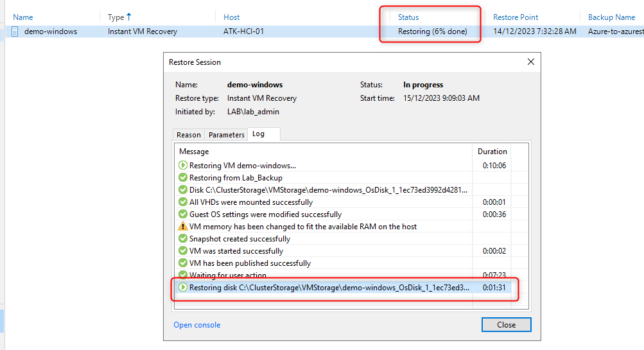
Task: Click the Duration column header in log
Action: (492, 152)
